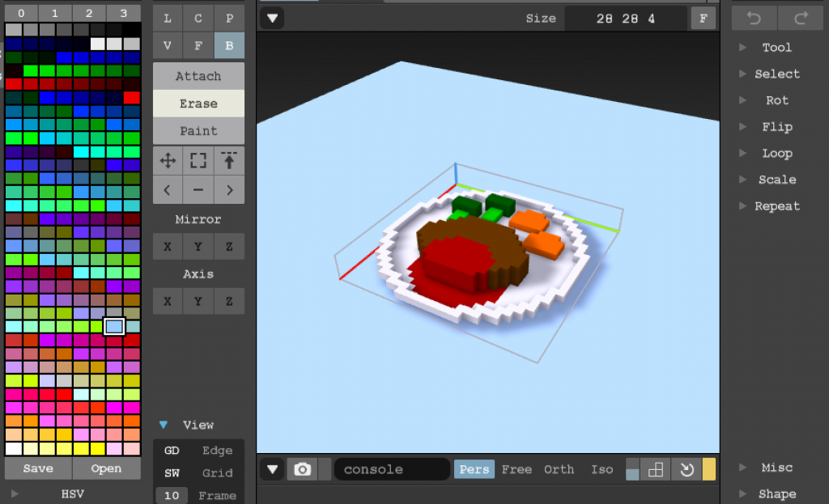829x504 pixels.
Task: Collapse the View section
Action: [x=164, y=425]
